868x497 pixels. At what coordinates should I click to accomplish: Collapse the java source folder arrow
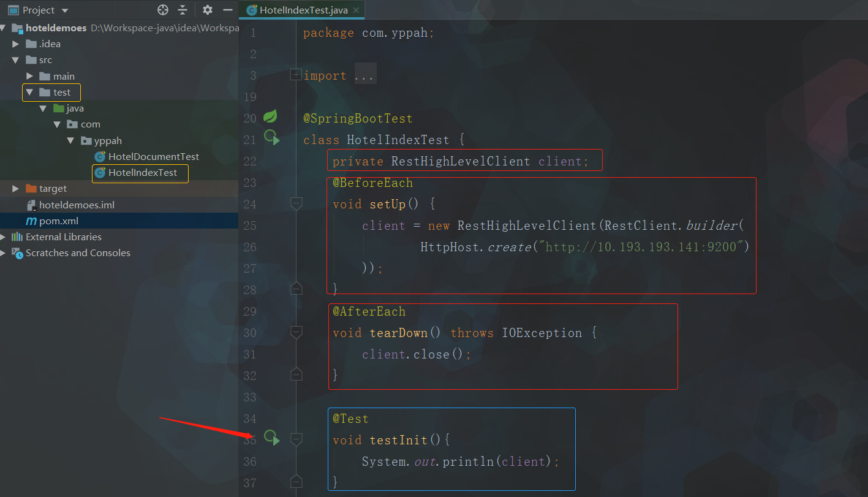[43, 108]
